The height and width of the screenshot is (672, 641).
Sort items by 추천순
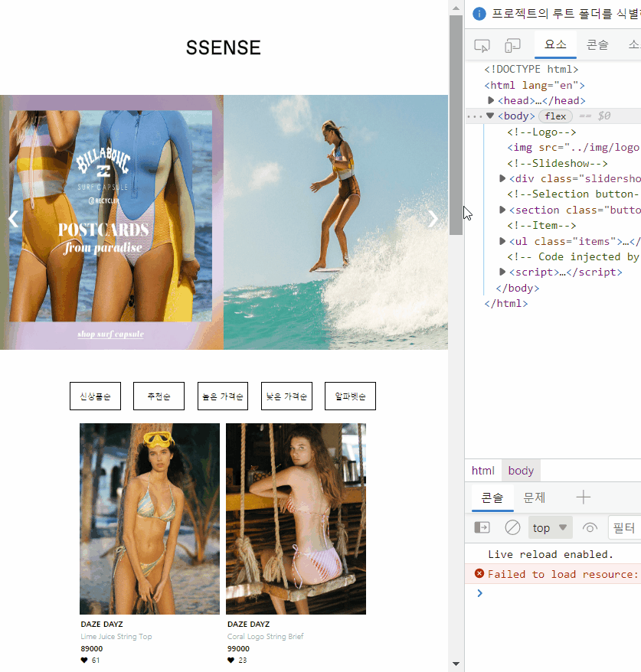click(159, 396)
